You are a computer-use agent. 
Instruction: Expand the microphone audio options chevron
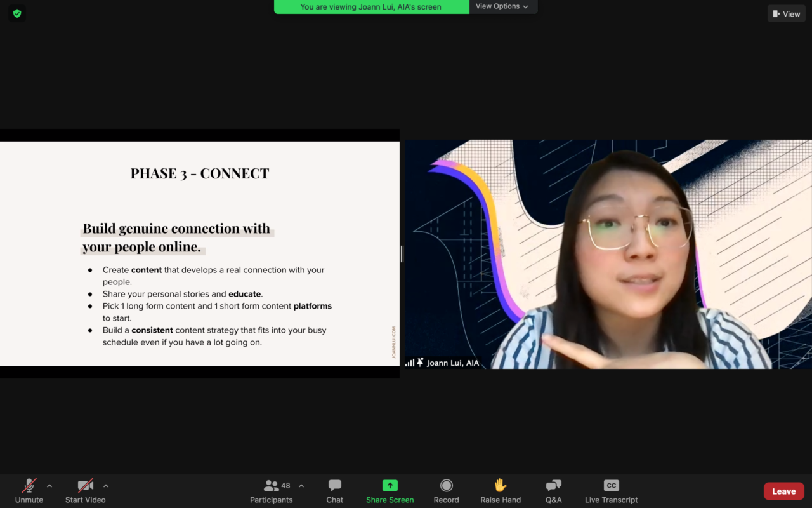click(x=49, y=486)
